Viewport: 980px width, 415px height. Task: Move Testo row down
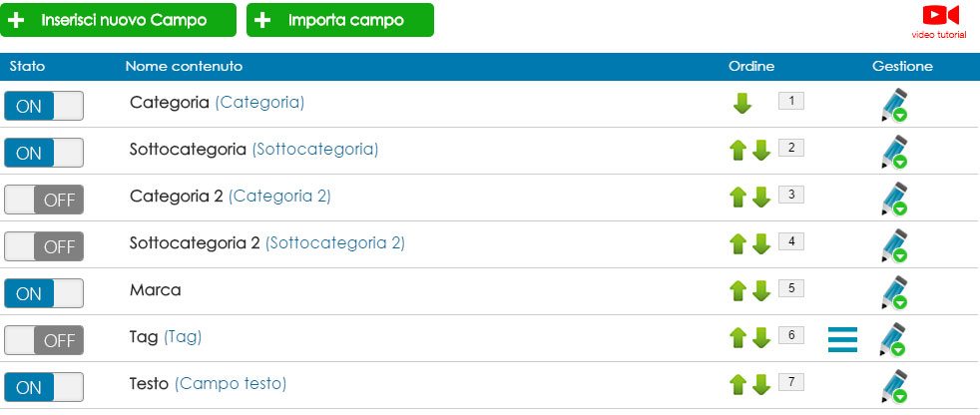tap(761, 385)
